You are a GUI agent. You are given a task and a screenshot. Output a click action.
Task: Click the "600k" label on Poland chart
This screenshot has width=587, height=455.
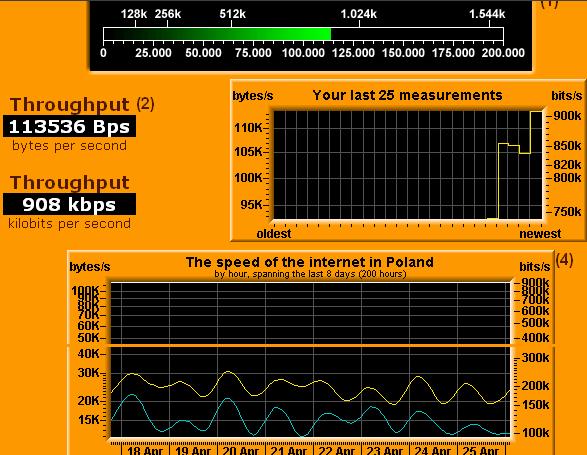(535, 311)
